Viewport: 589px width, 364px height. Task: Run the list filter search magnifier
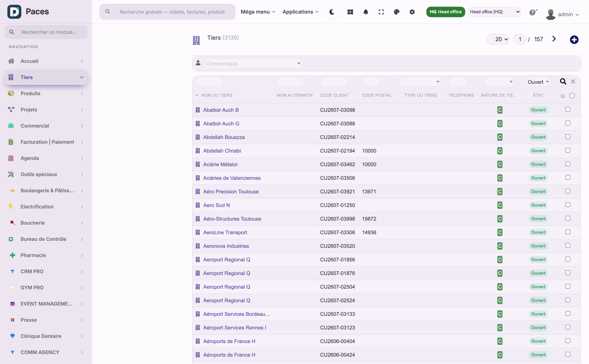(x=563, y=82)
